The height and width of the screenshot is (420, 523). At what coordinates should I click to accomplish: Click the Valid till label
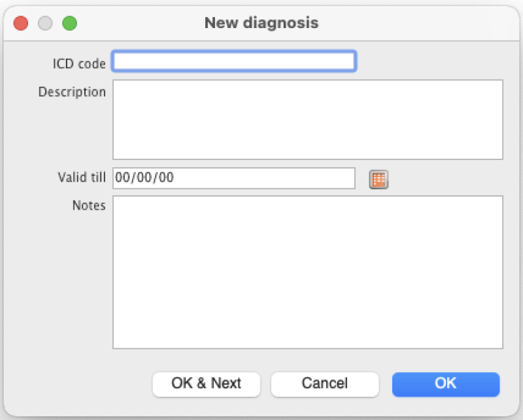coord(82,177)
